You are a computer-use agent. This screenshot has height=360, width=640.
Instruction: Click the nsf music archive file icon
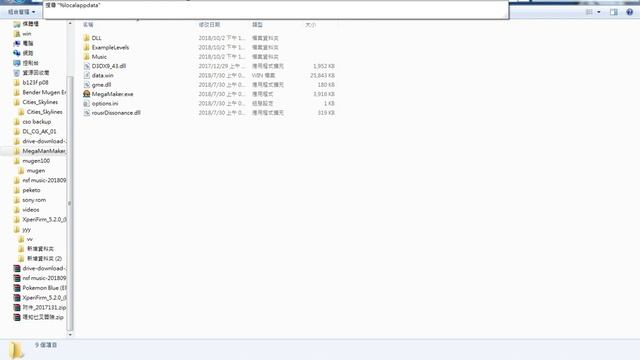pyautogui.click(x=17, y=278)
